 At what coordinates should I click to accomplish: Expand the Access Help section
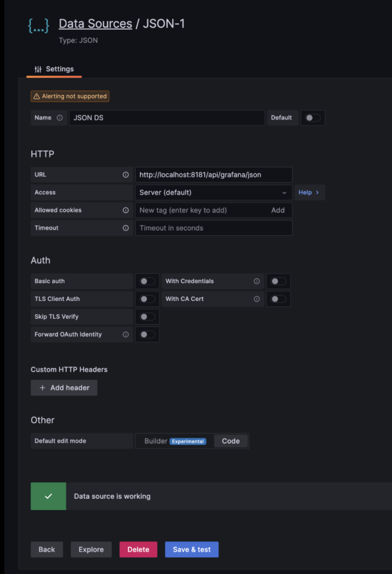309,192
